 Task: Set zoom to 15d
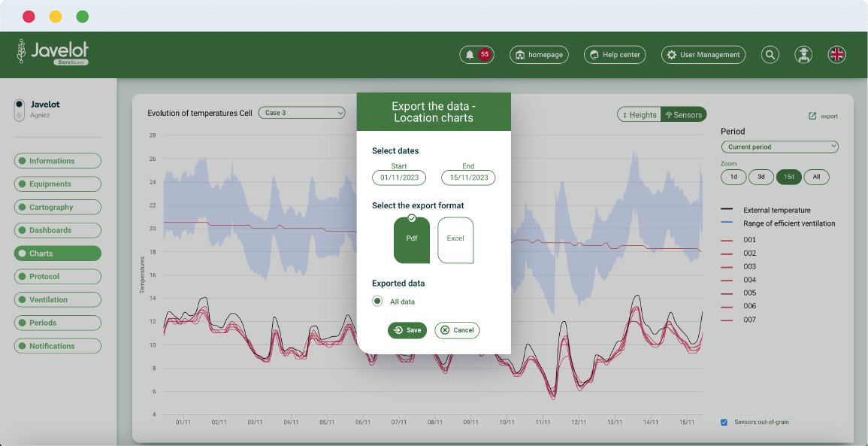point(789,177)
